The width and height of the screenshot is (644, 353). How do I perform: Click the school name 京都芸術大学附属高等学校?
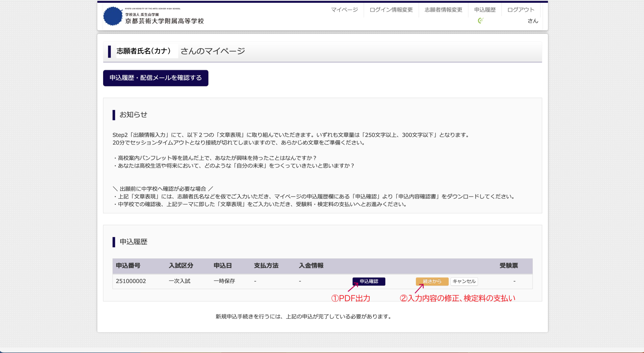point(165,21)
